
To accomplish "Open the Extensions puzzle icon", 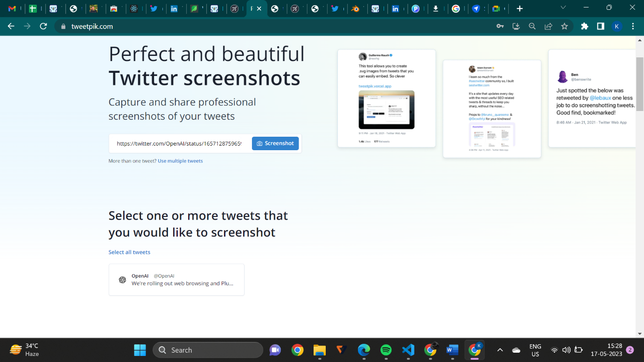I will [584, 27].
